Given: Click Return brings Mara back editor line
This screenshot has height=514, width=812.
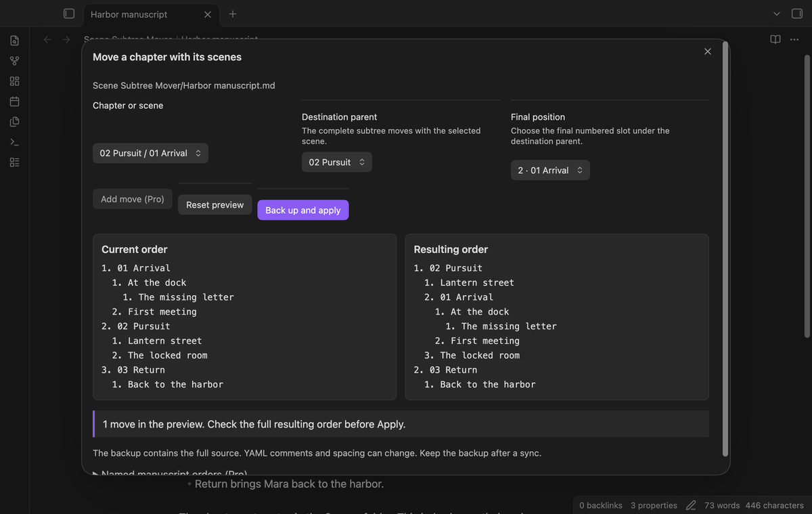Looking at the screenshot, I should pos(289,484).
